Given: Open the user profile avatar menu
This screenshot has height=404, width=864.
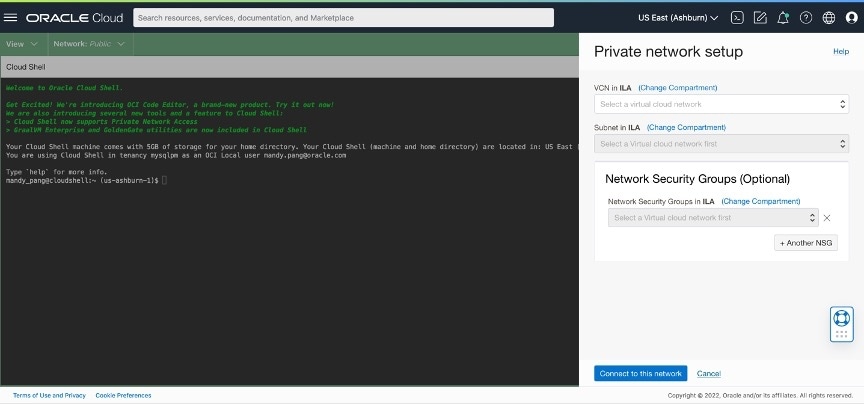Looking at the screenshot, I should [851, 18].
